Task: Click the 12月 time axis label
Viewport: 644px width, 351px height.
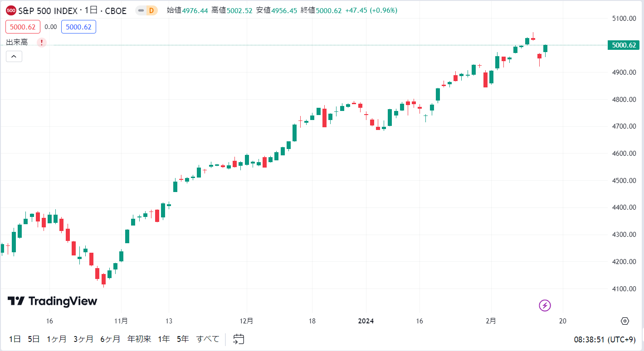Action: click(x=247, y=321)
